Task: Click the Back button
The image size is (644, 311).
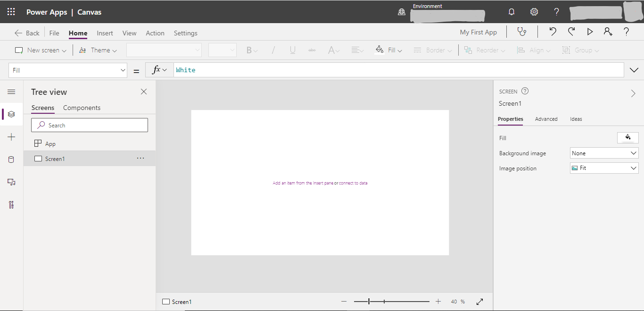Action: click(x=27, y=33)
